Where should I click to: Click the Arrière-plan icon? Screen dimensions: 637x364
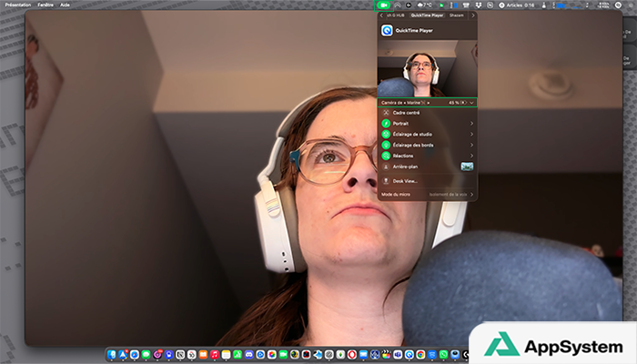[x=386, y=167]
